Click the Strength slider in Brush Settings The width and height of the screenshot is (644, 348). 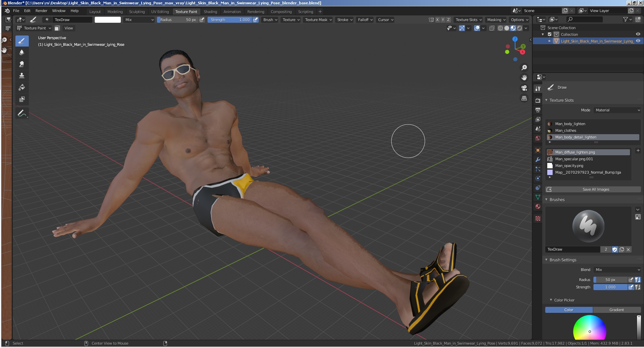(610, 287)
